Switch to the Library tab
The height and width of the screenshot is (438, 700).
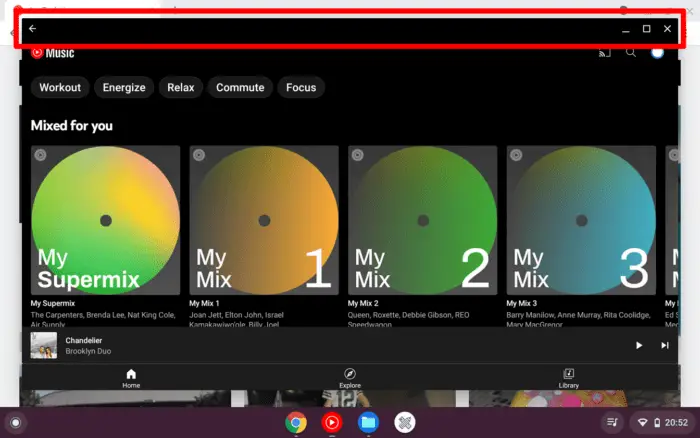[568, 378]
